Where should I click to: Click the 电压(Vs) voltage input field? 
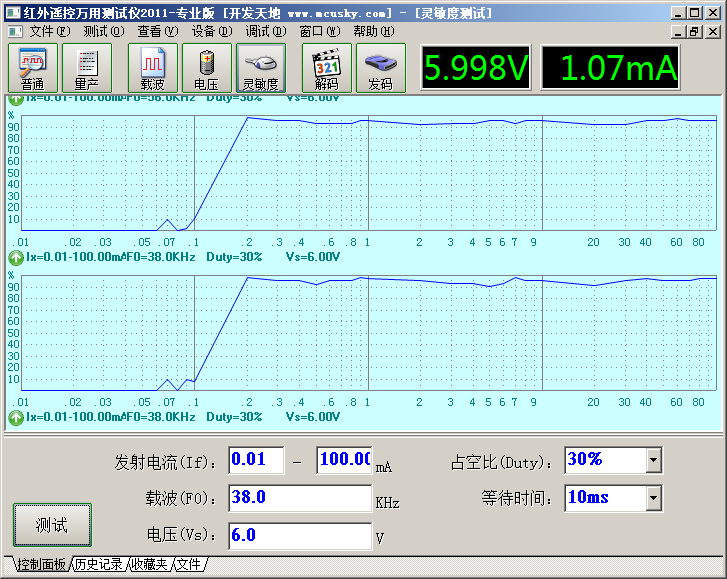point(300,536)
